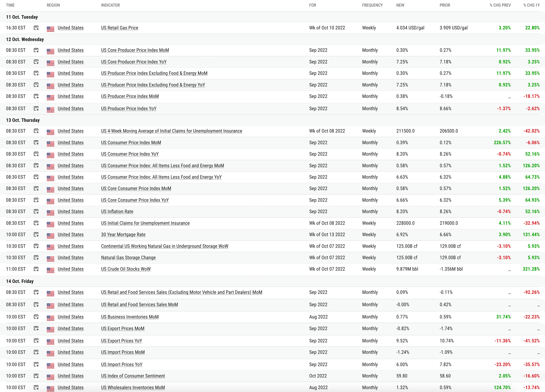Click the REGION column header
This screenshot has height=392, width=545.
tap(53, 5)
